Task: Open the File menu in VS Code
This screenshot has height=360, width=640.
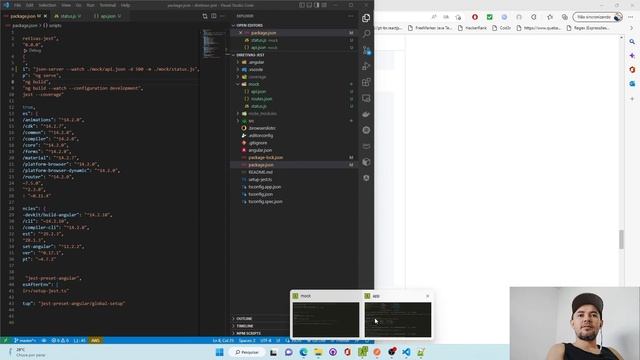Action: pos(18,5)
